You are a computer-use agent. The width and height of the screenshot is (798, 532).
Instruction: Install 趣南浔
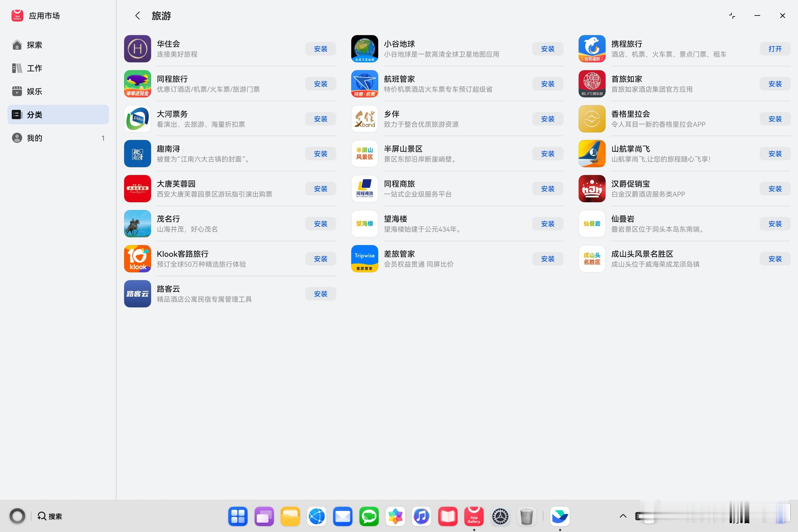(x=321, y=154)
